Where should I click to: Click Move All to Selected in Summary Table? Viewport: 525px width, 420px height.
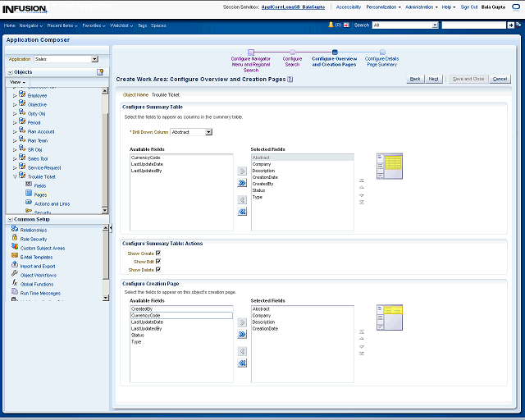tap(242, 183)
